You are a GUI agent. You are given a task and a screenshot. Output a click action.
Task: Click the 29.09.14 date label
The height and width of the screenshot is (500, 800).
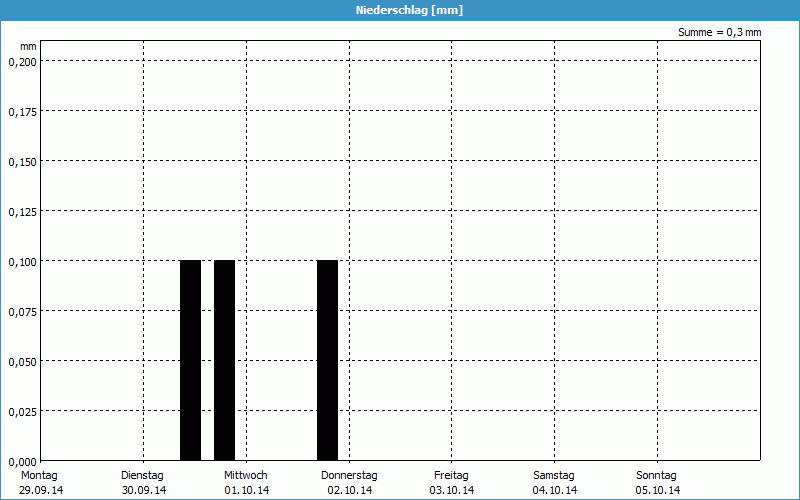41,490
